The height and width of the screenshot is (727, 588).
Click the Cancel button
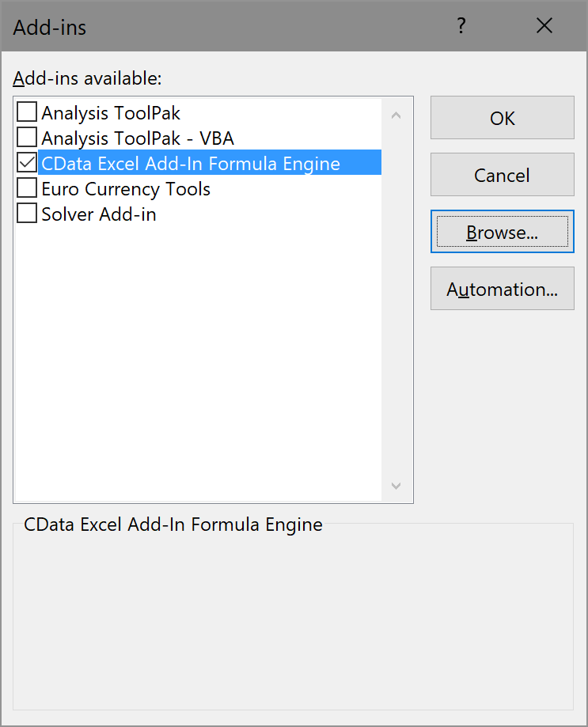[502, 174]
